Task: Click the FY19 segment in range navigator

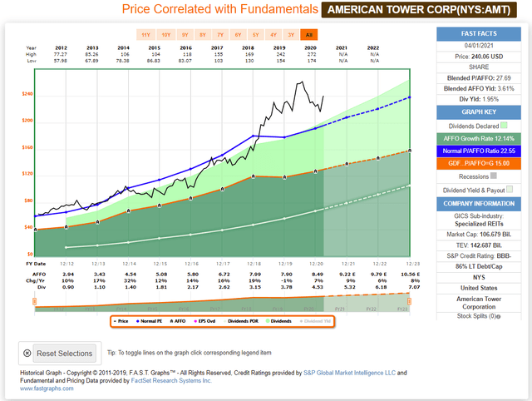Action: [x=278, y=309]
